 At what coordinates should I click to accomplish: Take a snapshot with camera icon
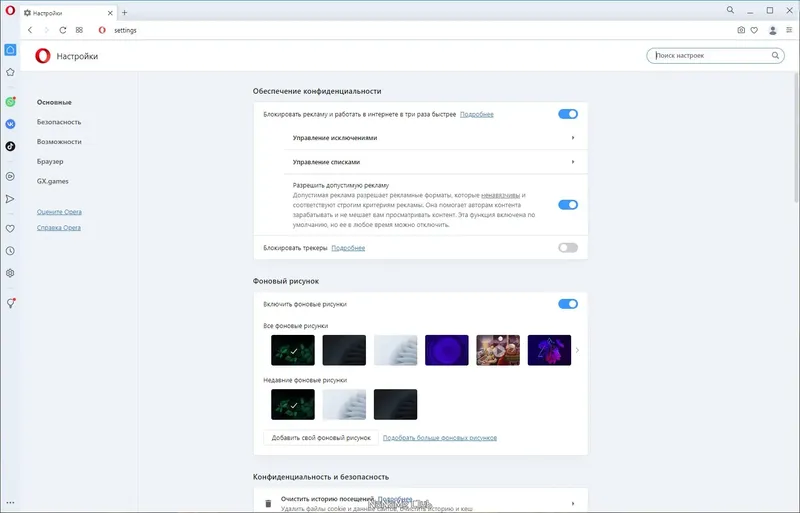pos(741,30)
